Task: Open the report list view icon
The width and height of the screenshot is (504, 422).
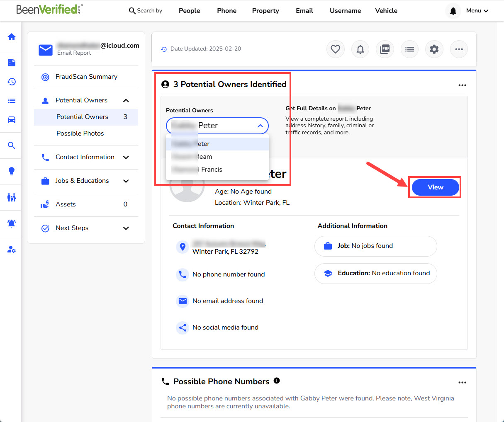Action: (410, 49)
